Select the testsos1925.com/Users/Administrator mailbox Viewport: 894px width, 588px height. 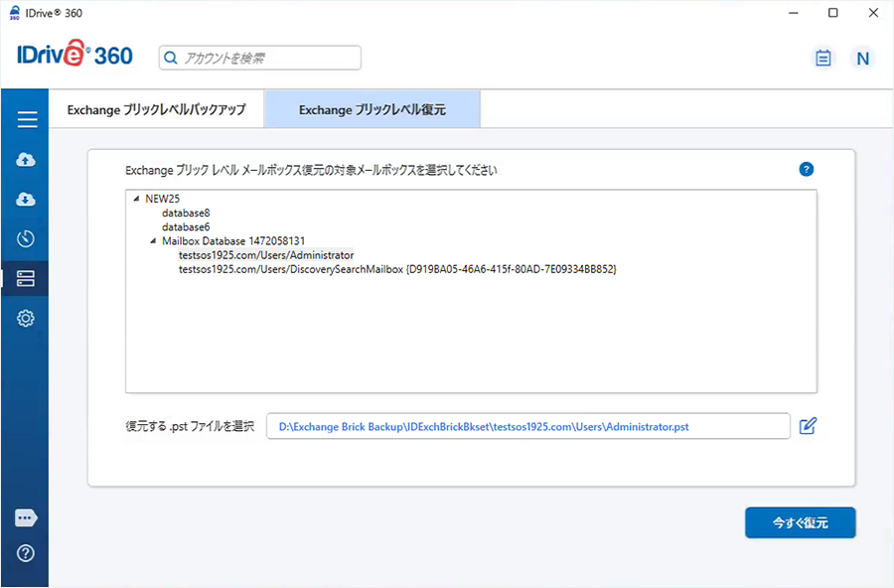(265, 255)
